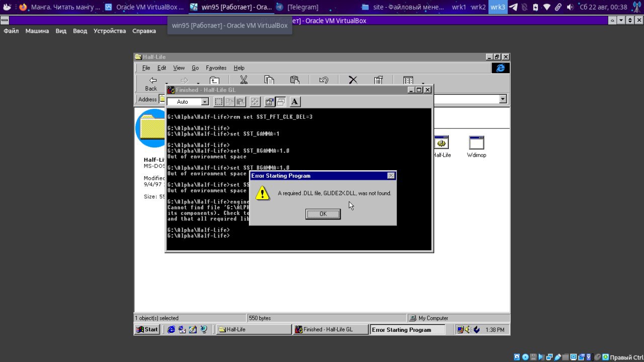This screenshot has width=644, height=362.
Task: Click the Views icon in explorer toolbar
Action: click(408, 80)
